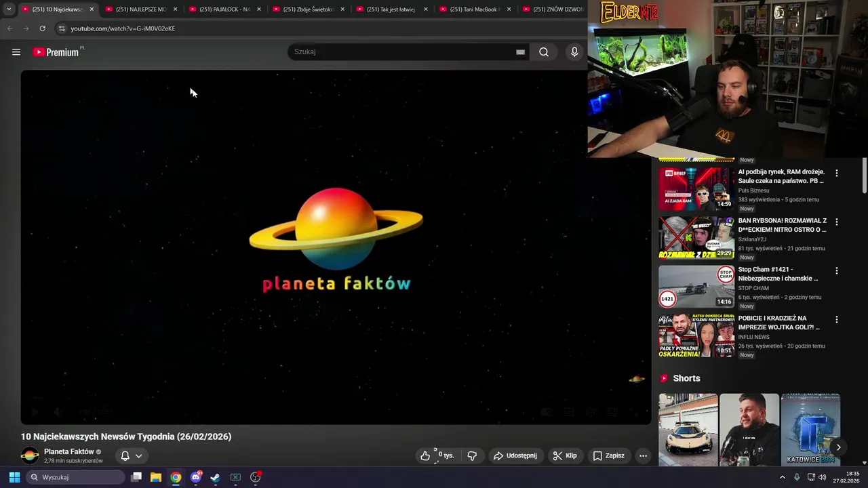Expand notification options chevron next to bell
Viewport: 868px width, 488px height.
click(x=138, y=455)
